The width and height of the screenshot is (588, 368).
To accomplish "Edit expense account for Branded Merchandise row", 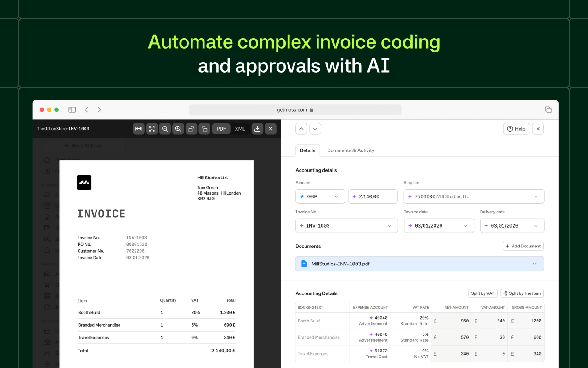I will tap(369, 337).
